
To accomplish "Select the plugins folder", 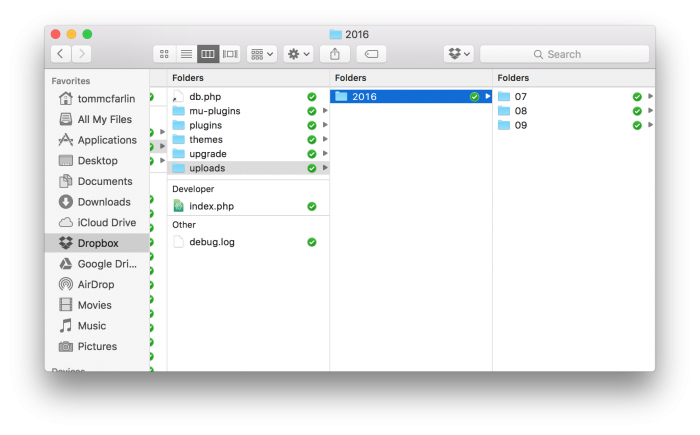I will point(249,125).
